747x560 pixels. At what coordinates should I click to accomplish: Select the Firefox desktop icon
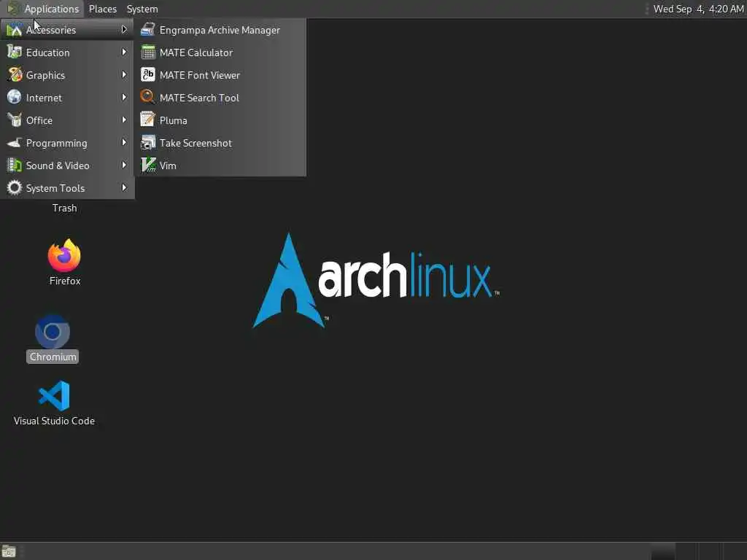(64, 256)
